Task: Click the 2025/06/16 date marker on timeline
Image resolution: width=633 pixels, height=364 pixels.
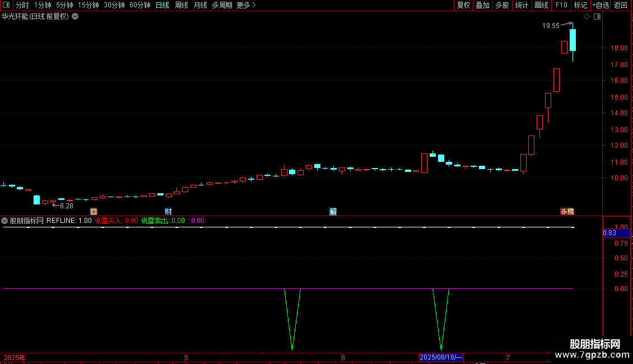Action: tap(441, 357)
